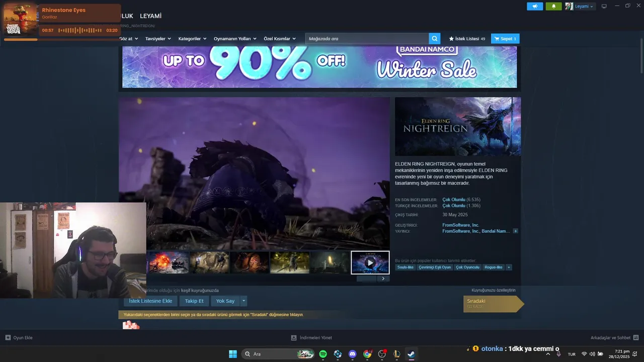Select the 'Çok Oyunculu' tag
The image size is (644, 362).
467,267
